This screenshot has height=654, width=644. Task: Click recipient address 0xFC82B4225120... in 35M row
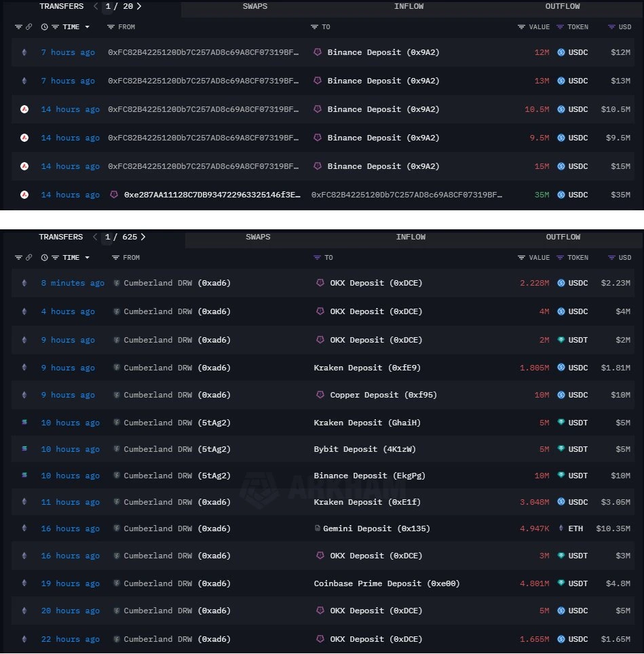[x=406, y=194]
